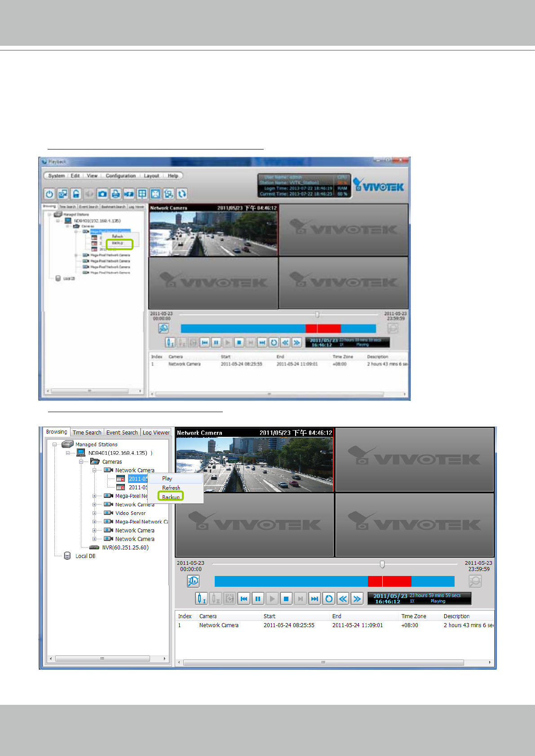Viewport: 535px width, 756px height.
Task: Expand the Mega-Pixel Network Camera node above Network Camera entries
Action: (x=94, y=522)
